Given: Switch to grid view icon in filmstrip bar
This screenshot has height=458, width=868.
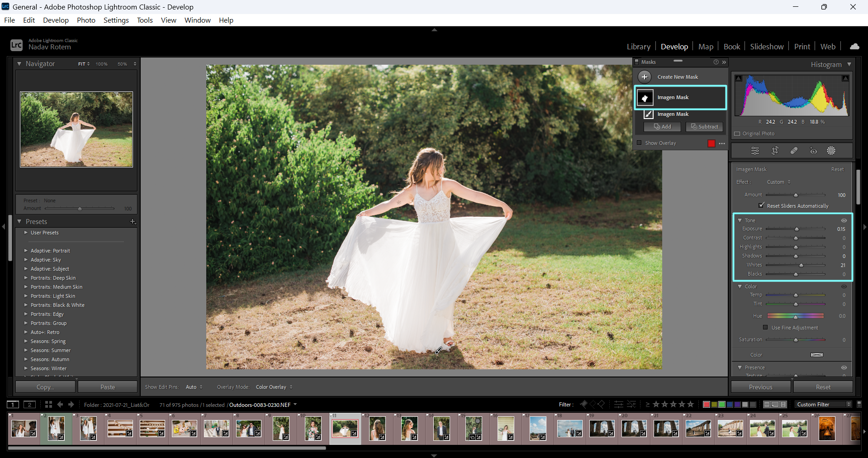Looking at the screenshot, I should tap(48, 405).
